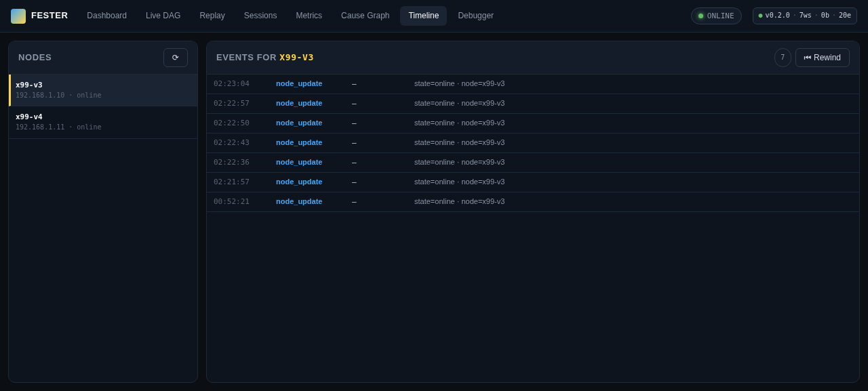Select the 02:22:50 event timestamp

231,123
